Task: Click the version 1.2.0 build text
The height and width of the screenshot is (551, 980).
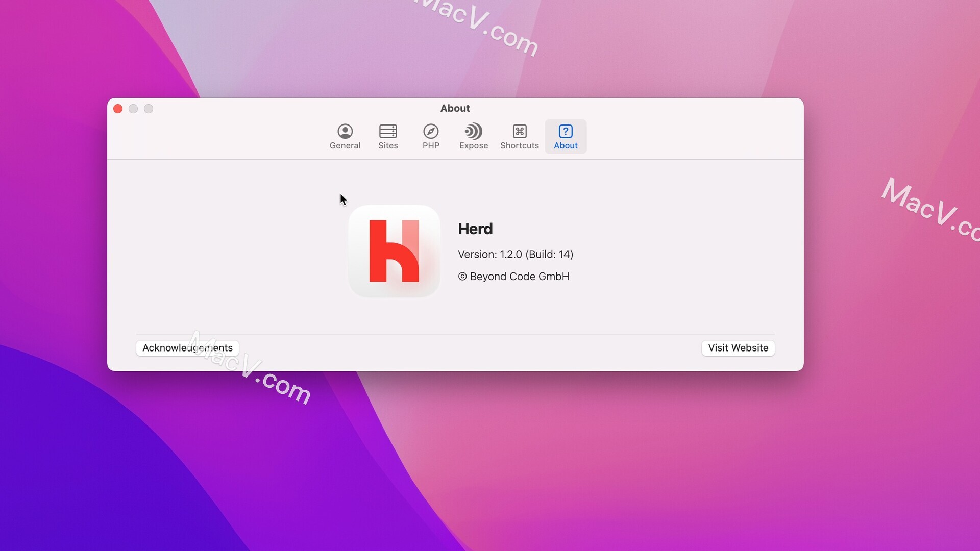Action: (x=516, y=254)
